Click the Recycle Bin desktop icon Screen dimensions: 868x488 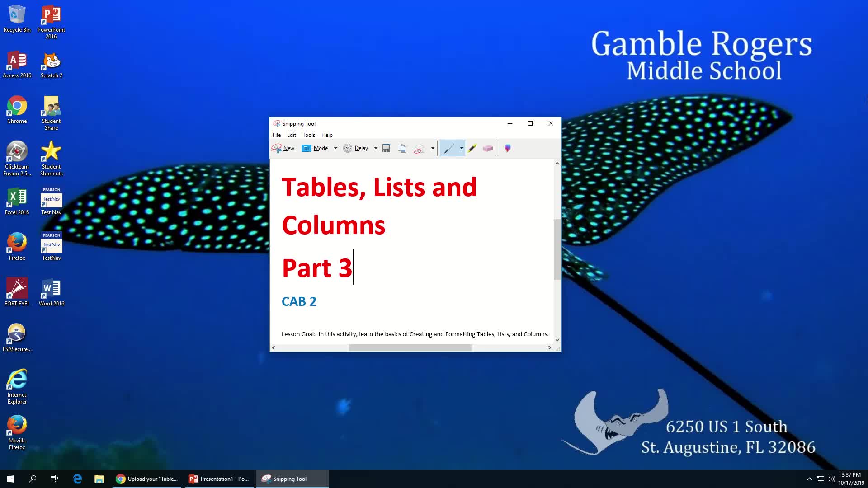pos(17,19)
